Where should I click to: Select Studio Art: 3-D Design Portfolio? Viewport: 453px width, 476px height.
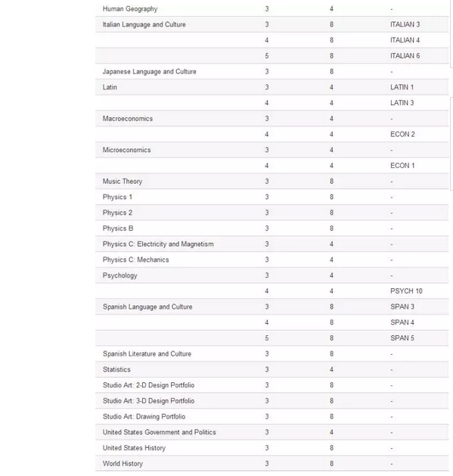point(148,401)
